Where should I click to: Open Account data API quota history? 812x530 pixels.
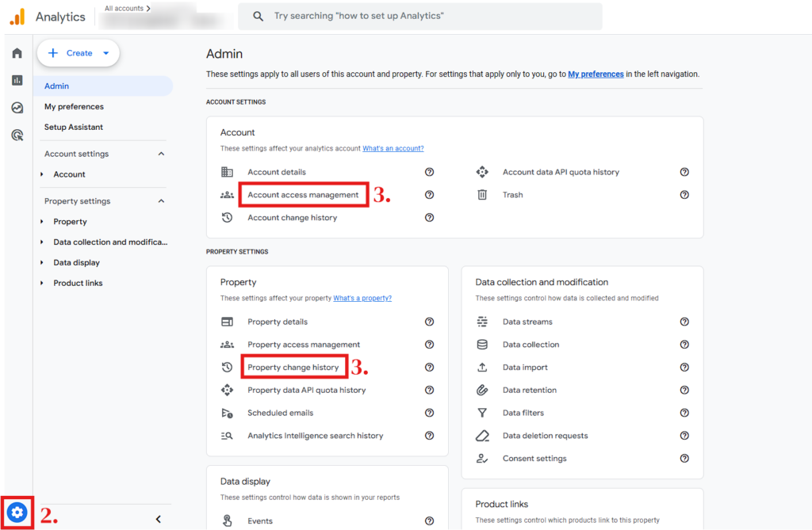(x=561, y=172)
